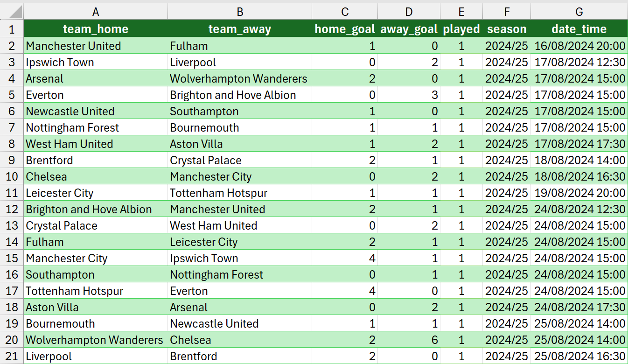Click the date_time header cell
628x364 pixels.
(x=579, y=29)
